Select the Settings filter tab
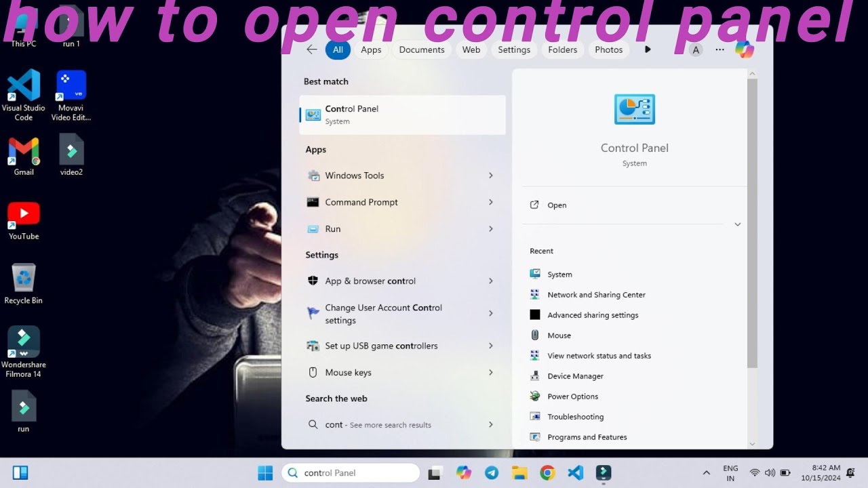The image size is (868, 488). tap(514, 49)
